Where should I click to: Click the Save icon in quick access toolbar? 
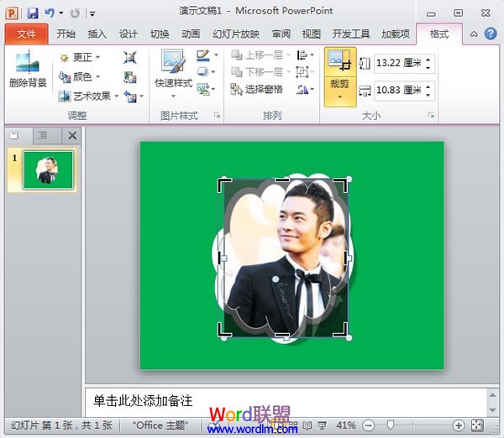coord(33,13)
